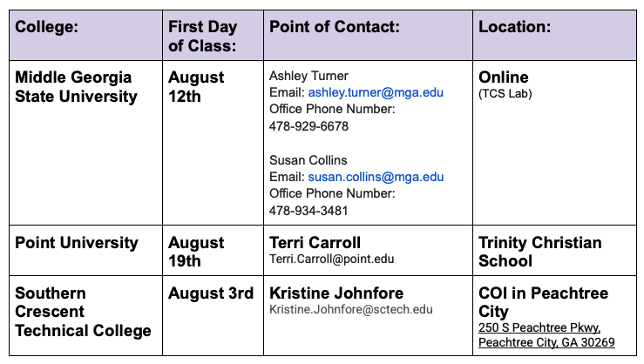Image resolution: width=644 pixels, height=364 pixels.
Task: Select the First Day of Class: header
Action: (x=213, y=36)
